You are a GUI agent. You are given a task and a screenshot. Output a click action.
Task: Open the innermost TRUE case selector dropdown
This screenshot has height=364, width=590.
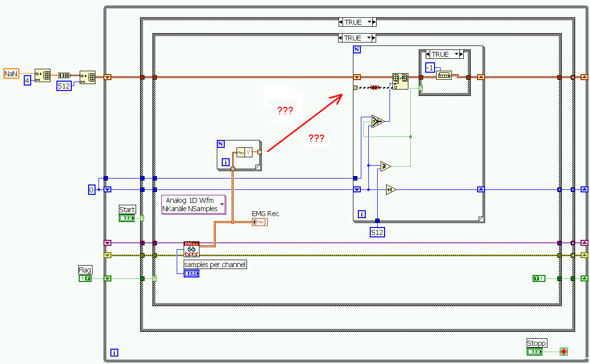pyautogui.click(x=456, y=54)
